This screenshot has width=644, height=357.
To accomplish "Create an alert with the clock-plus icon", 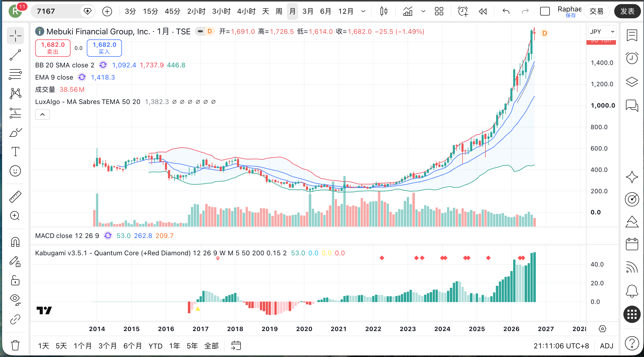I will 463,11.
